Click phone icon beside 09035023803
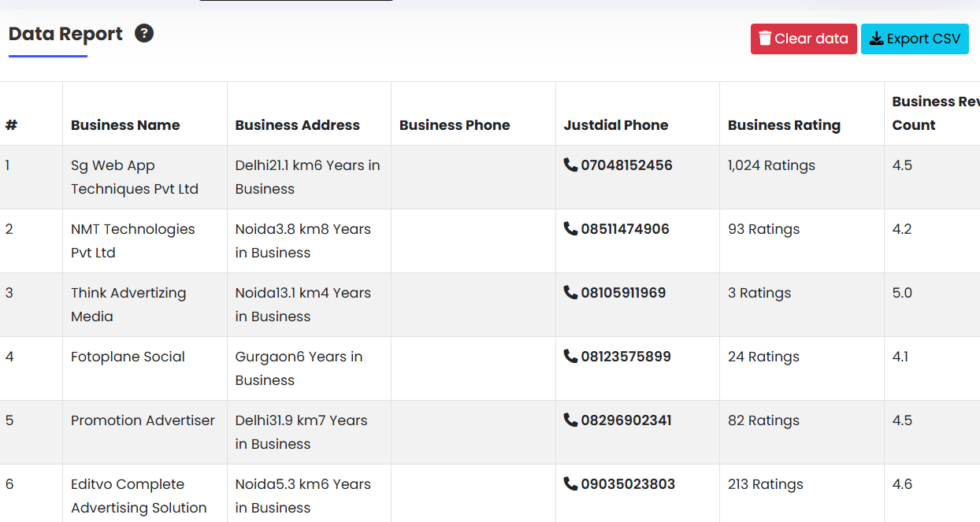The width and height of the screenshot is (980, 522). click(570, 483)
